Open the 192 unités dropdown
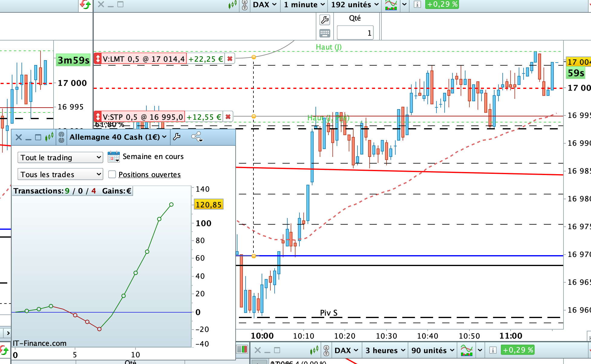The height and width of the screenshot is (364, 591). (354, 5)
